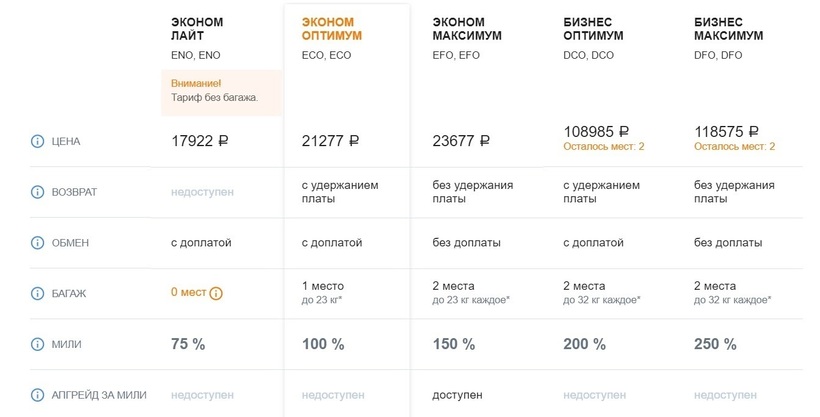820x417 pixels.
Task: Click the 150 % miles value
Action: pyautogui.click(x=454, y=344)
